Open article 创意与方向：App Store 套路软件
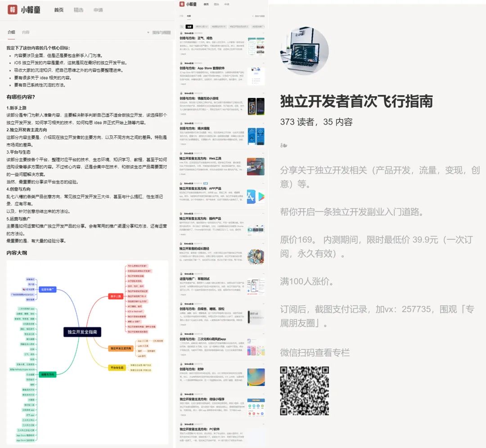 click(202, 68)
